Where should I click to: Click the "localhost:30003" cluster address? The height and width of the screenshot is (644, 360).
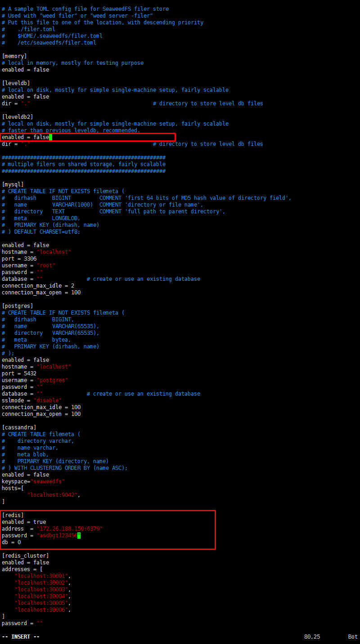(43, 590)
